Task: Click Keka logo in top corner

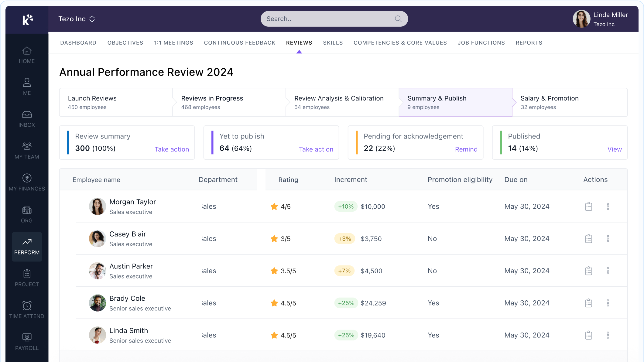Action: 27,19
